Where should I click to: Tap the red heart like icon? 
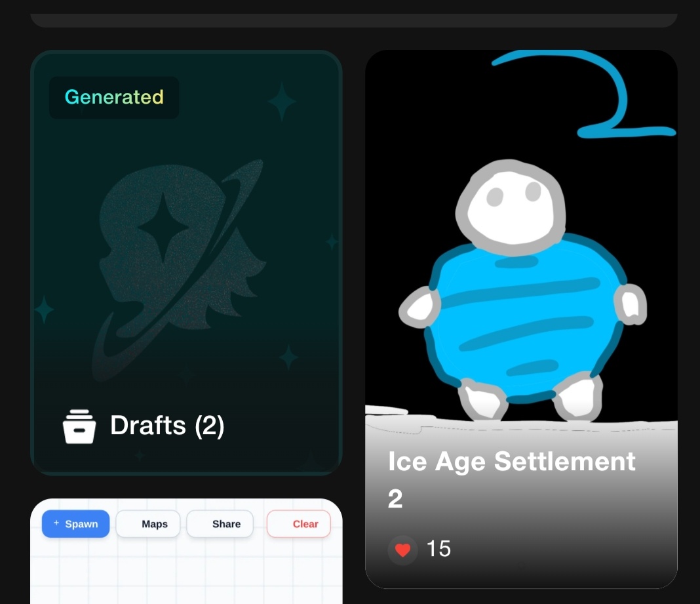coord(402,550)
